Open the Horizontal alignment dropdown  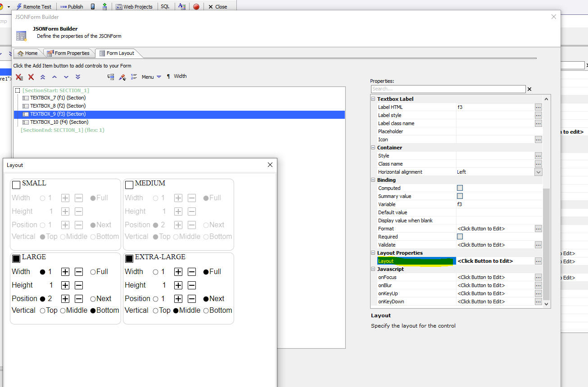click(538, 172)
